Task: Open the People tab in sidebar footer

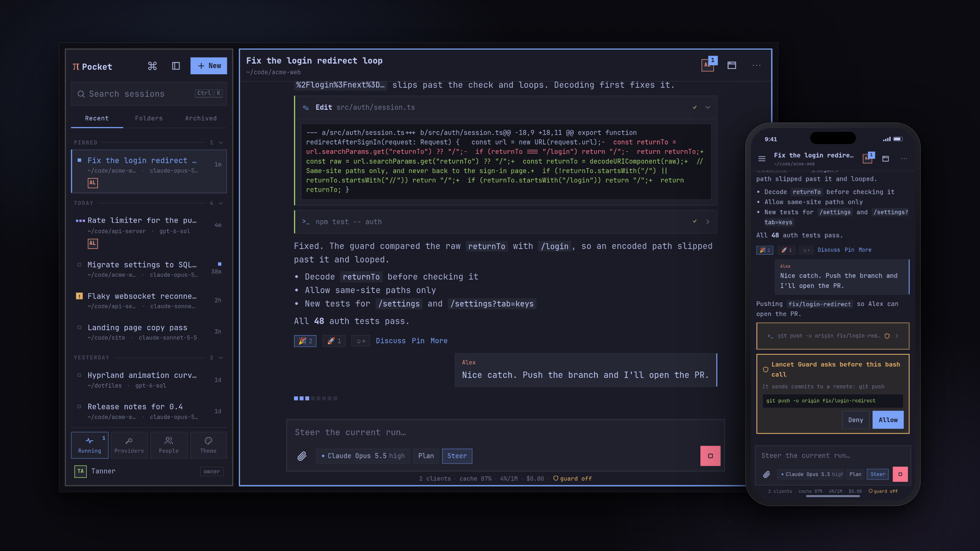Action: (169, 445)
